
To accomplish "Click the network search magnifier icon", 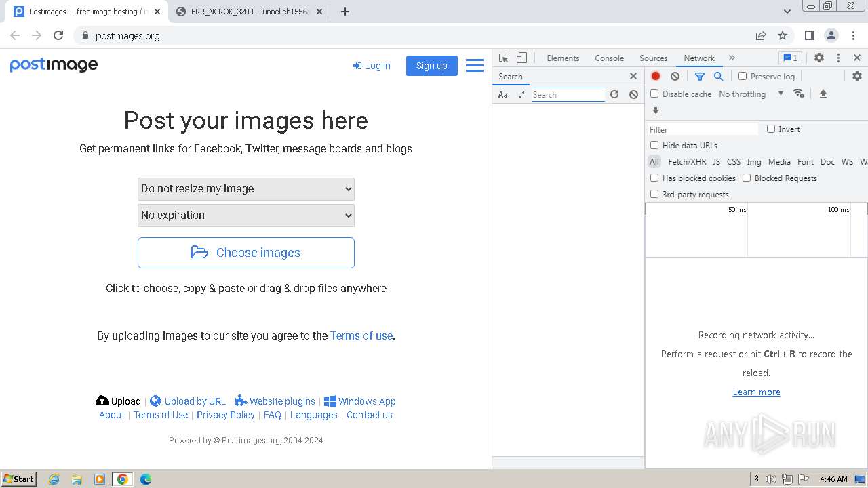I will click(x=719, y=77).
